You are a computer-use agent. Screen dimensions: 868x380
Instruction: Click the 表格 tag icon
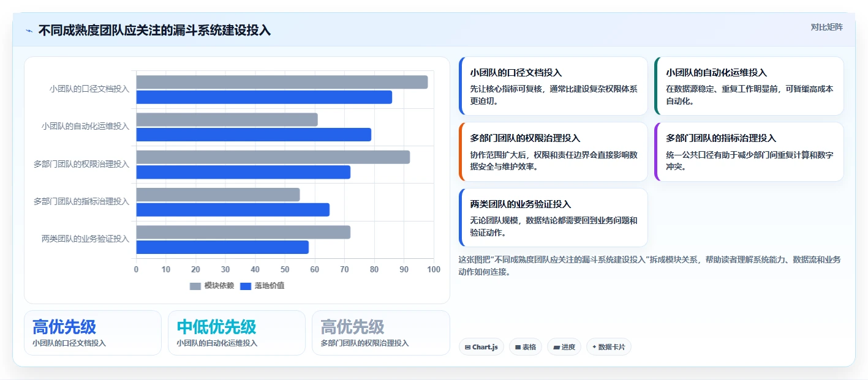518,347
